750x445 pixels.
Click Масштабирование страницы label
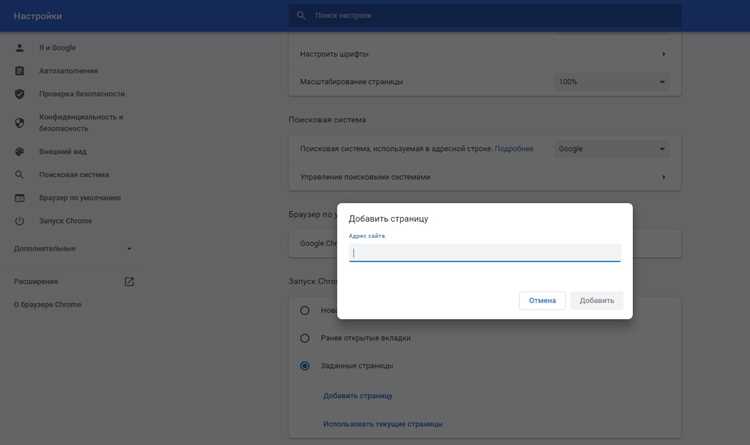pyautogui.click(x=352, y=82)
